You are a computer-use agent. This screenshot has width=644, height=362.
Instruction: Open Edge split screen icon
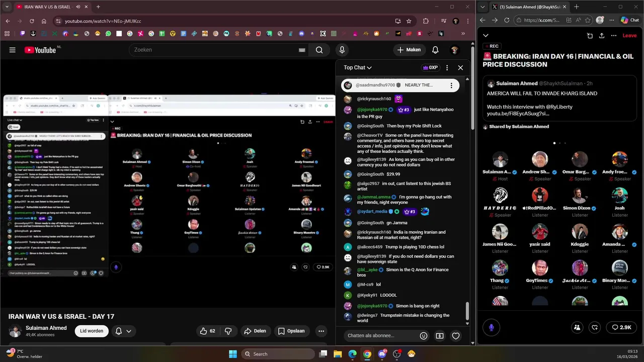(x=569, y=20)
